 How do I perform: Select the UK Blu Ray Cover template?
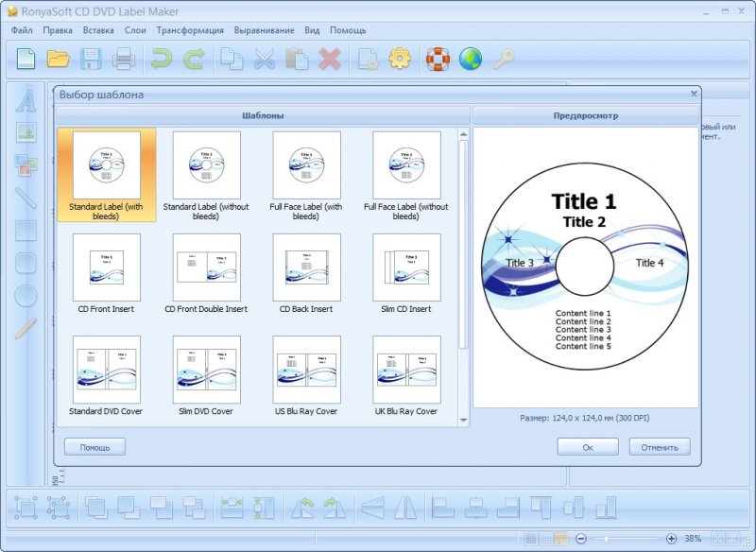tap(406, 375)
